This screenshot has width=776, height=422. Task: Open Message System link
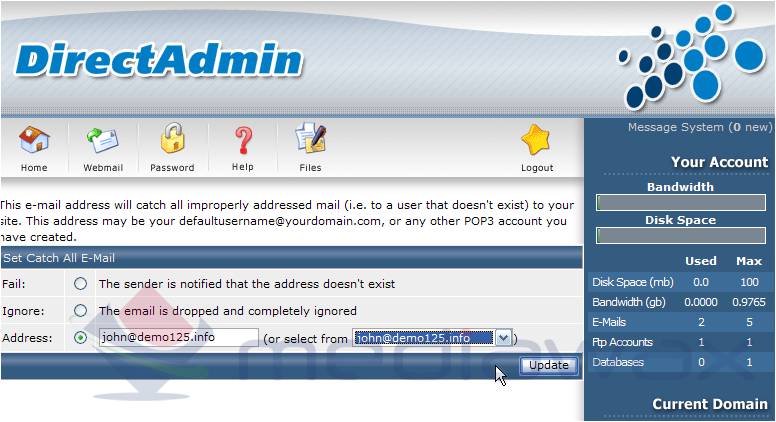pos(700,127)
